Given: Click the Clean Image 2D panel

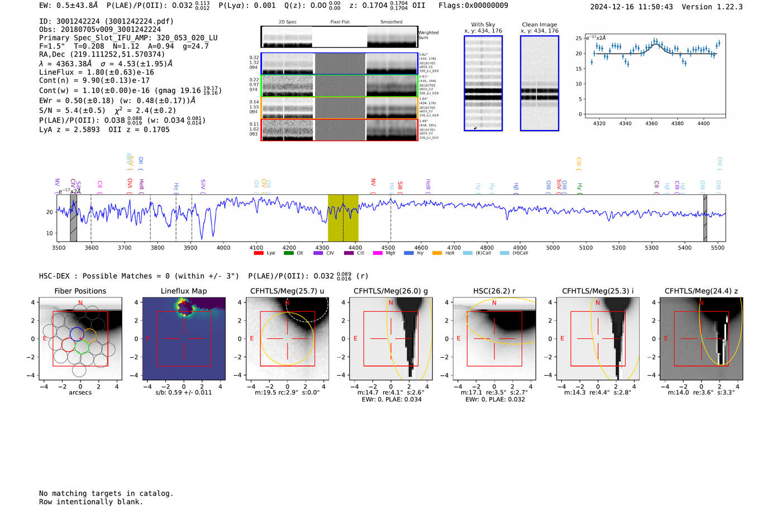Looking at the screenshot, I should click(x=540, y=83).
